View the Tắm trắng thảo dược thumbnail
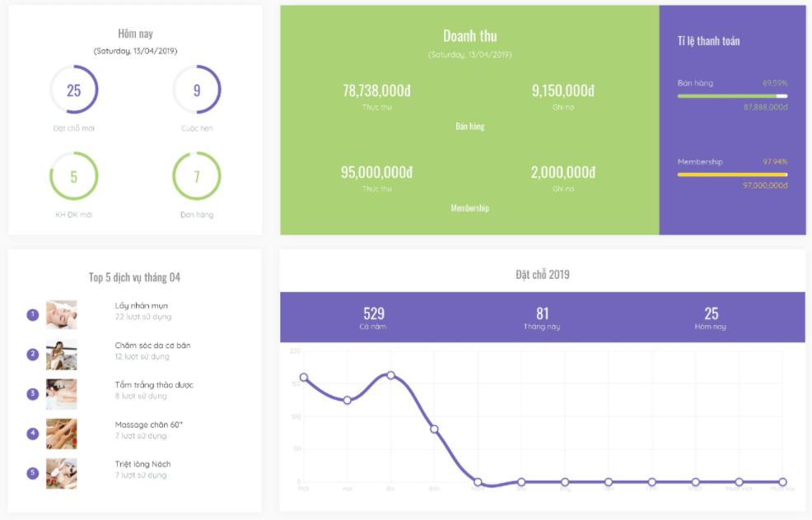 coord(62,394)
